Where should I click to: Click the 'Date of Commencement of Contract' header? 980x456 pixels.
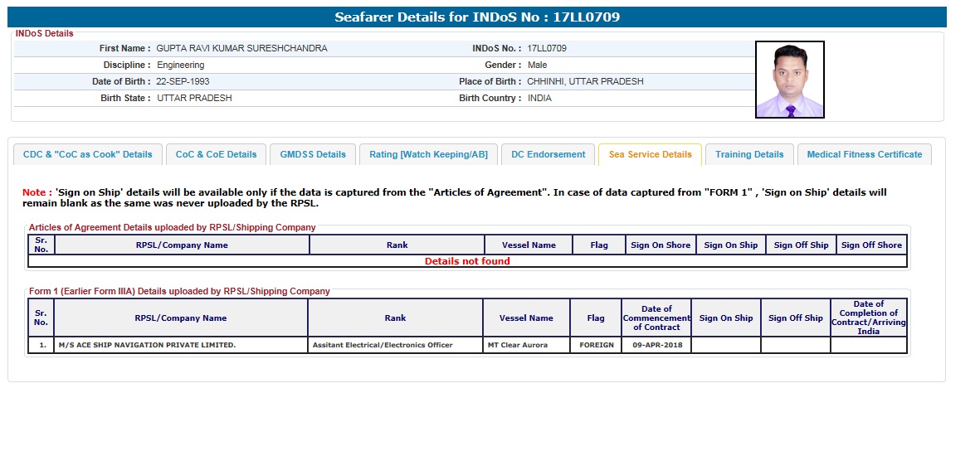point(656,318)
